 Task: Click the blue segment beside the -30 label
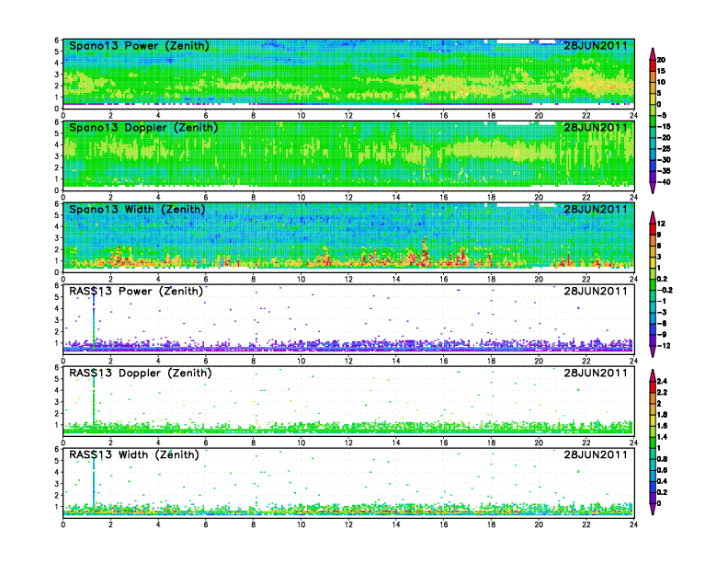[x=653, y=166]
